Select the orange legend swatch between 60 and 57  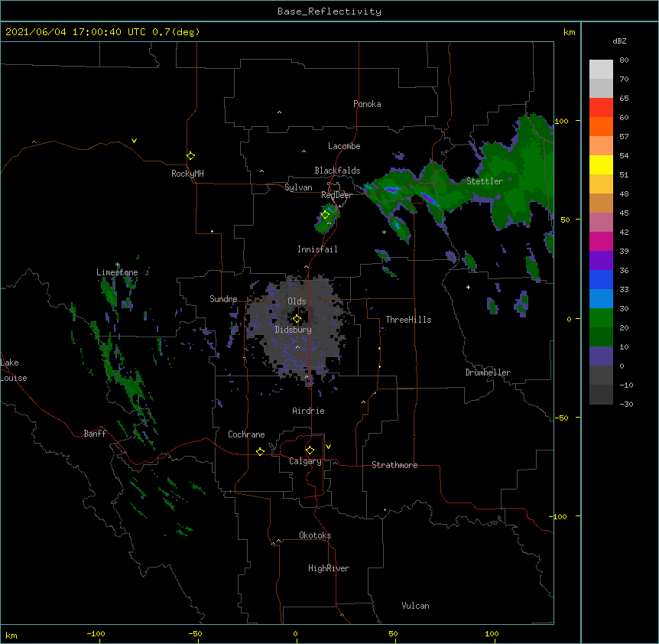(x=601, y=126)
